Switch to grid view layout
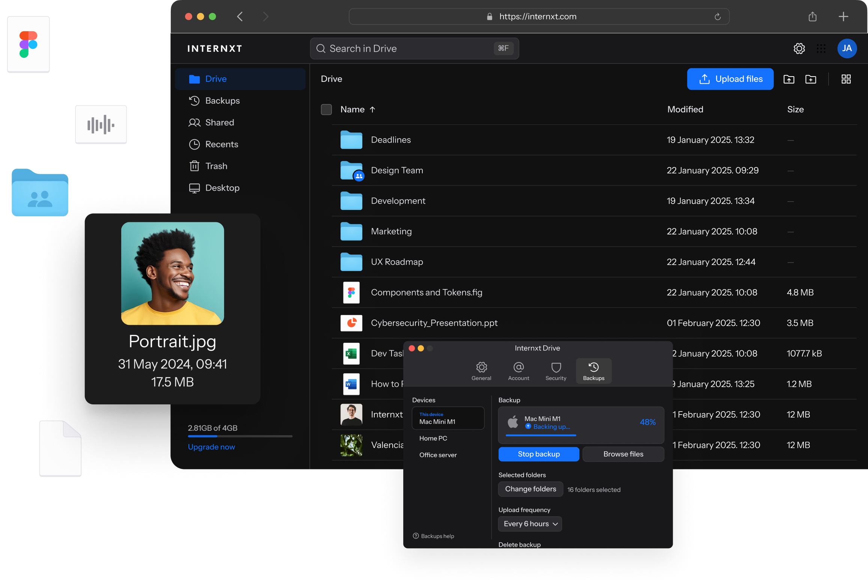This screenshot has width=868, height=588. [846, 79]
